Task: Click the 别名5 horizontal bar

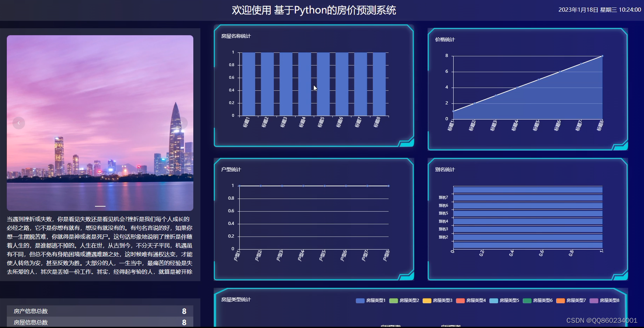Action: (528, 214)
